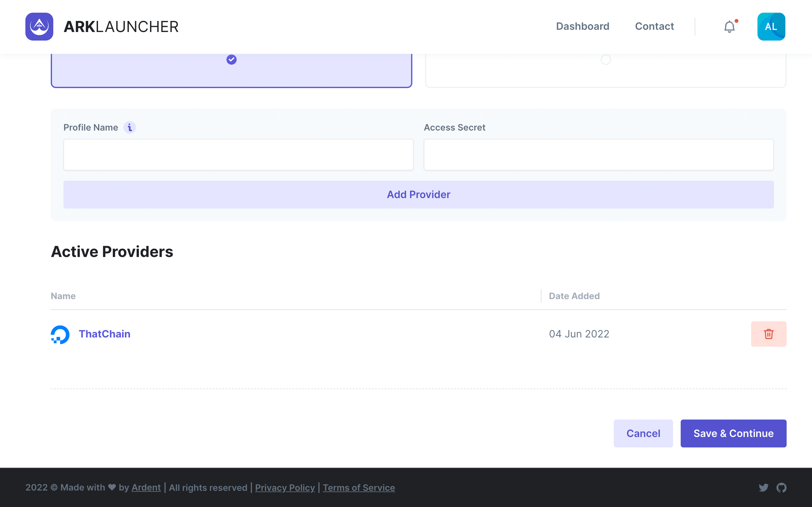
Task: Focus the Profile Name input field
Action: (238, 155)
